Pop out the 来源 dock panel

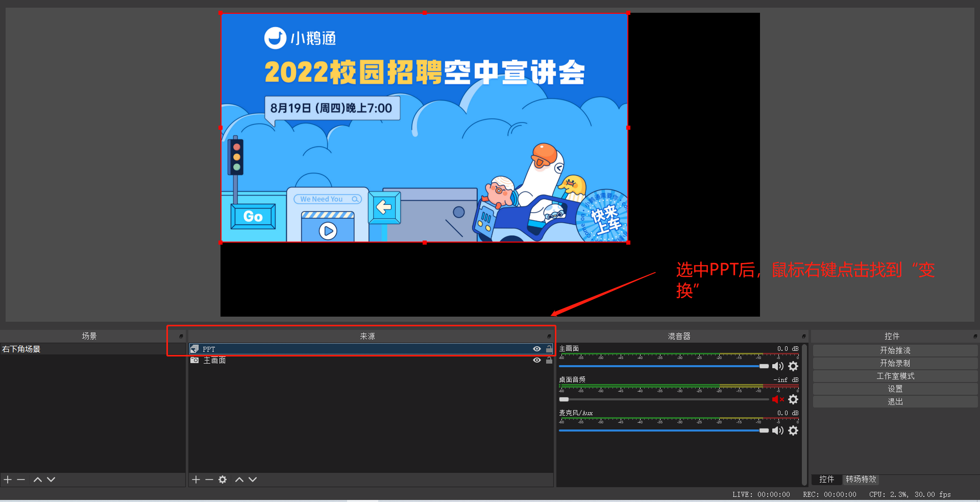(549, 337)
